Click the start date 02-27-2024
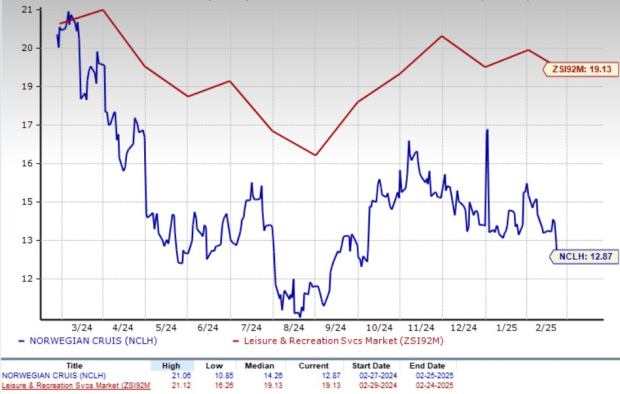 [x=378, y=376]
